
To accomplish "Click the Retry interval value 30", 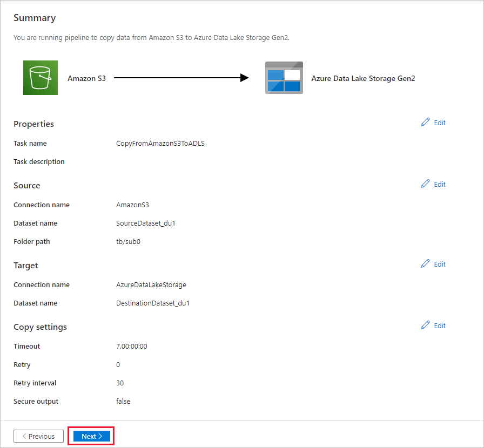I will click(x=120, y=383).
